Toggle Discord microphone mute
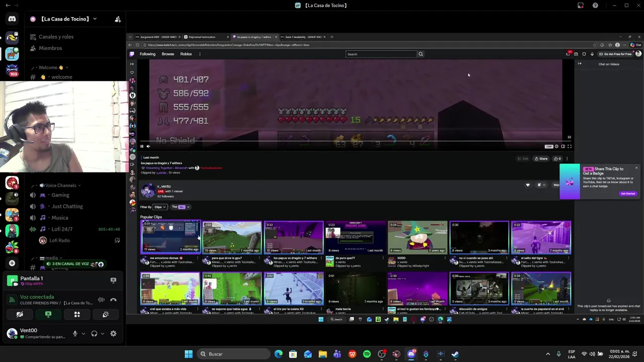This screenshot has width=644, height=362. (75, 333)
